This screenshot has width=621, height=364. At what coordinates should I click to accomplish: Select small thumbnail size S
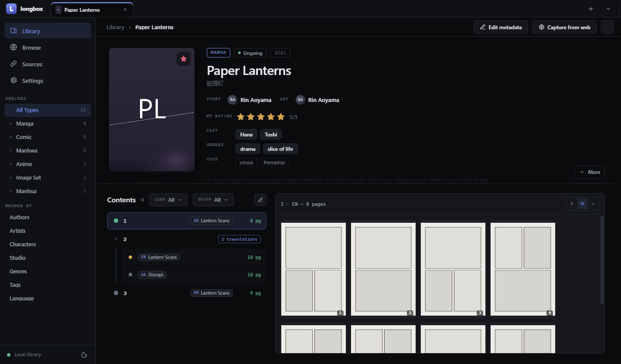[x=572, y=204]
